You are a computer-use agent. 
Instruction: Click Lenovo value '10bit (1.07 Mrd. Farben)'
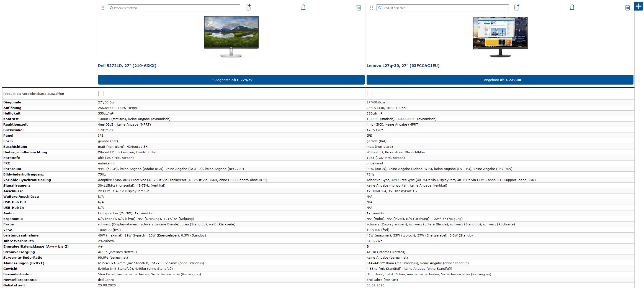[x=386, y=158]
